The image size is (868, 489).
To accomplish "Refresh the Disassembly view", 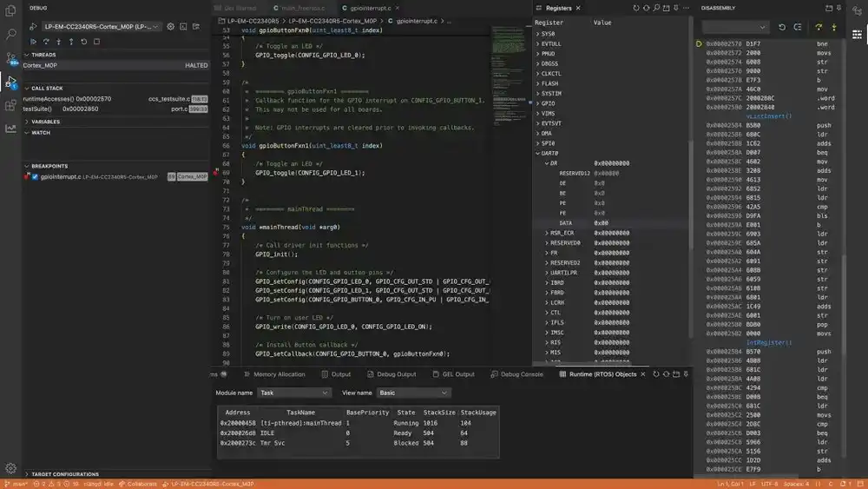I will tap(782, 27).
